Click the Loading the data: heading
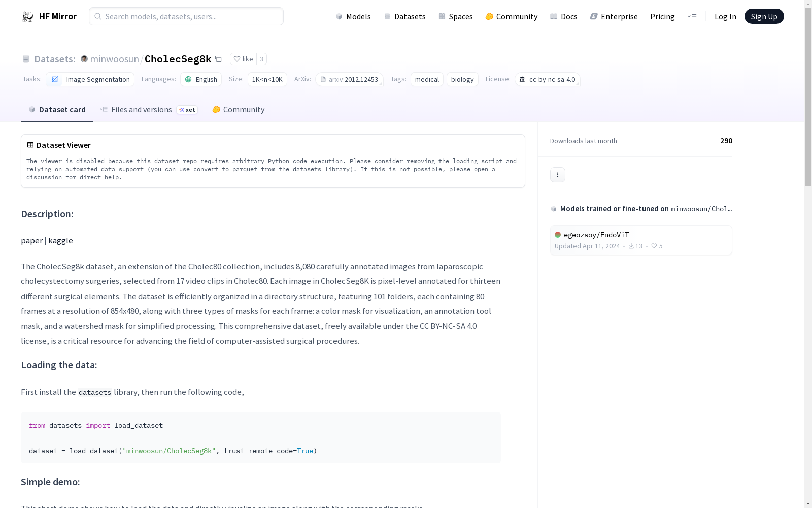812x508 pixels. click(59, 365)
